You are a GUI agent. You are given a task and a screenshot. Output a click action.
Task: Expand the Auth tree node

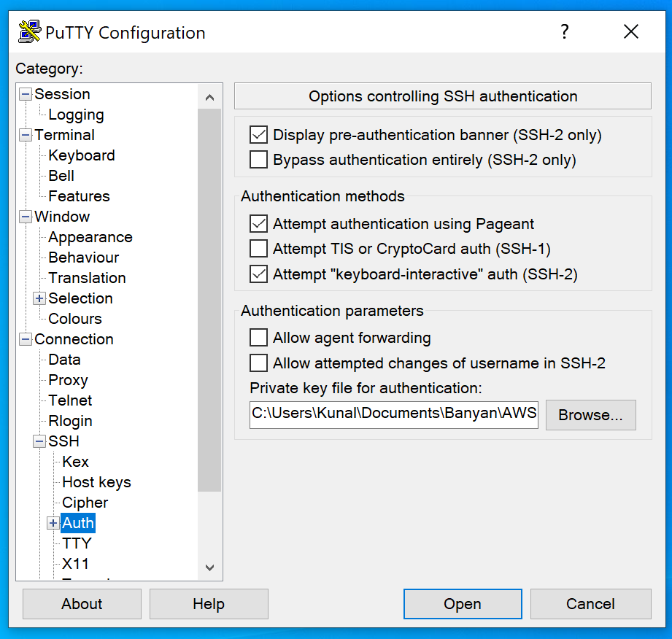53,523
